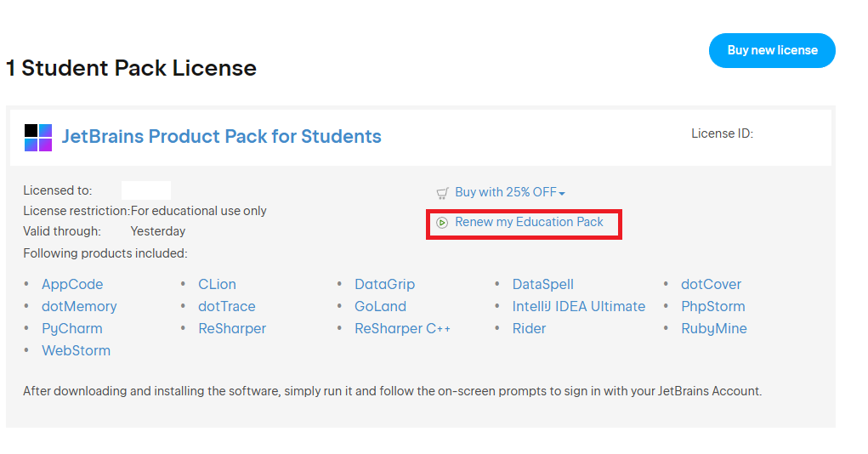Open the DataGrip product link
Viewport: 868px width, 454px height.
point(385,284)
